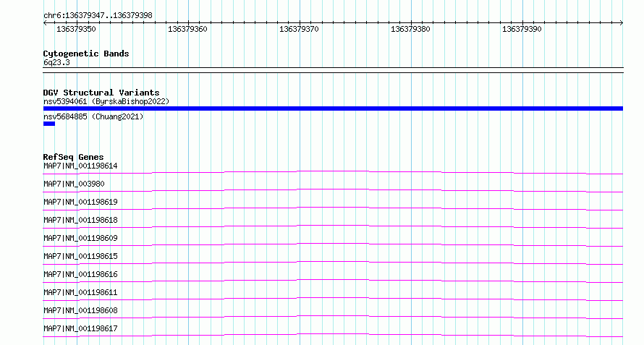Click ruler position label 136379380

point(410,29)
